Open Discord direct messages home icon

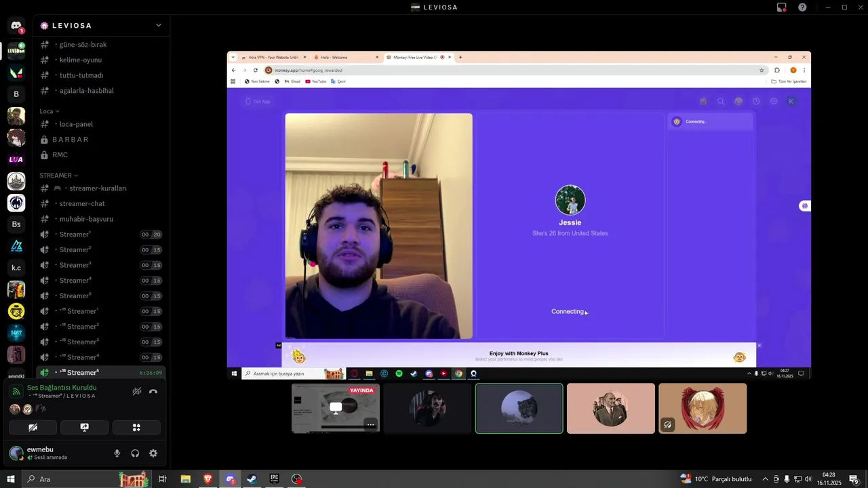[16, 26]
